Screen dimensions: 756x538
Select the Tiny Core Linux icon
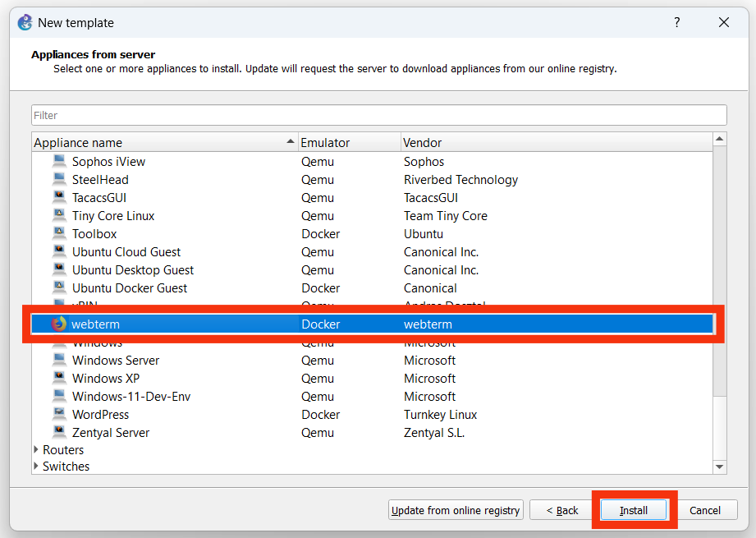[58, 216]
